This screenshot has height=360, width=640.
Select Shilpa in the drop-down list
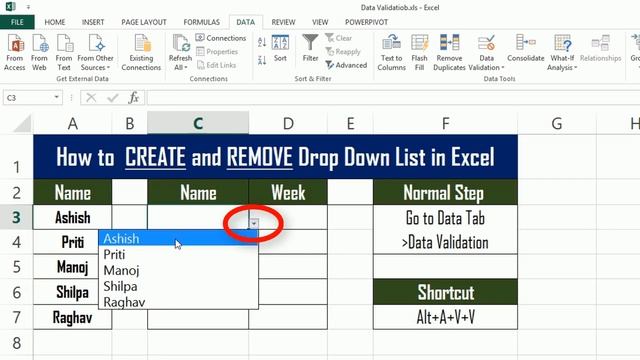coord(178,286)
